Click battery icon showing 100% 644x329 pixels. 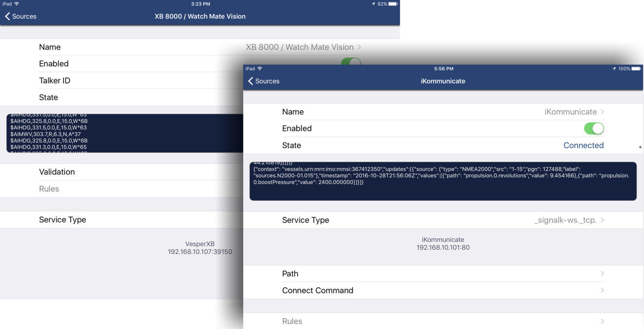click(x=636, y=69)
